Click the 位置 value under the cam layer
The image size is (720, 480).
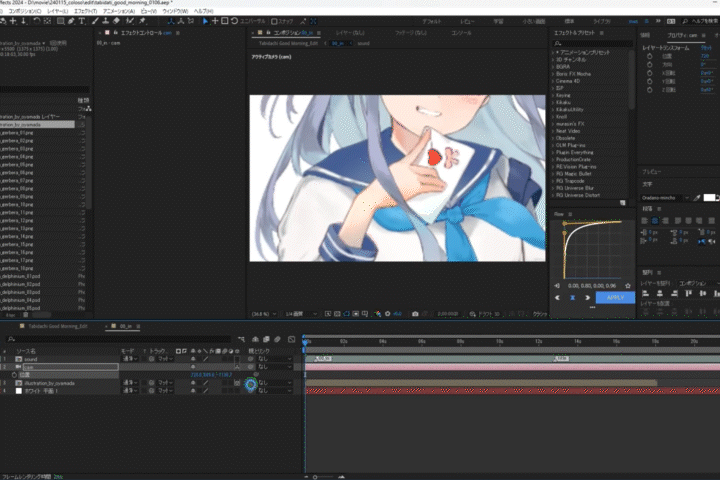tap(211, 375)
